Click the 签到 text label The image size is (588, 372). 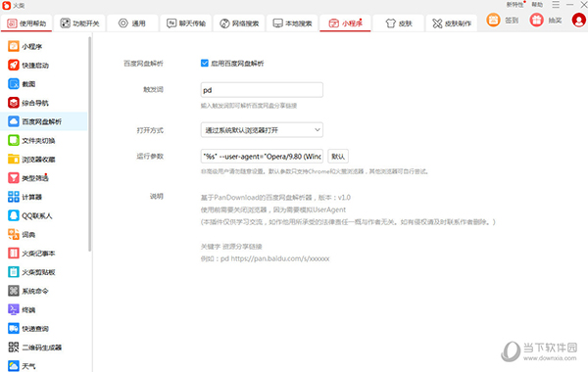512,21
